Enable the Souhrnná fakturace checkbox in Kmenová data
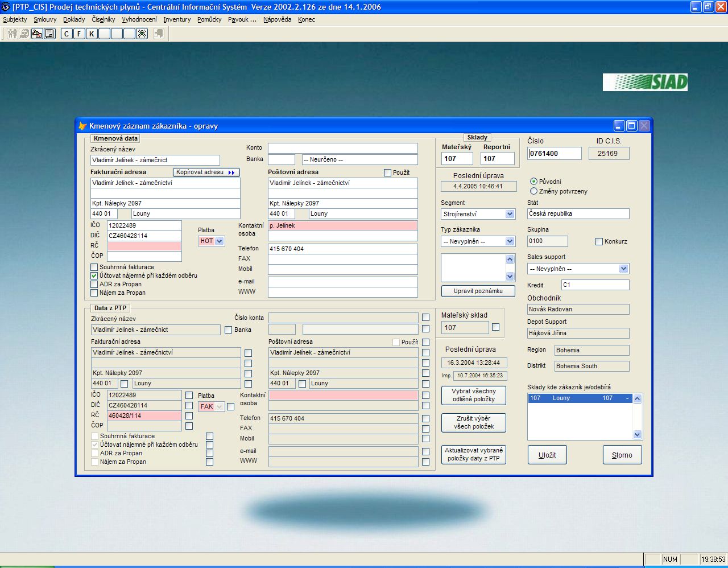 [x=94, y=267]
